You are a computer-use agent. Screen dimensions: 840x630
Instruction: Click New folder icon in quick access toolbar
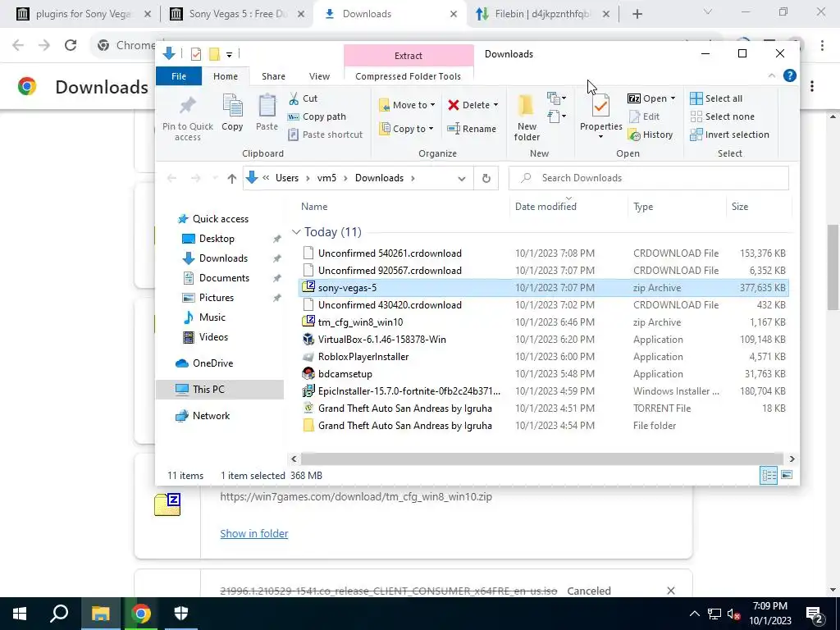(214, 54)
